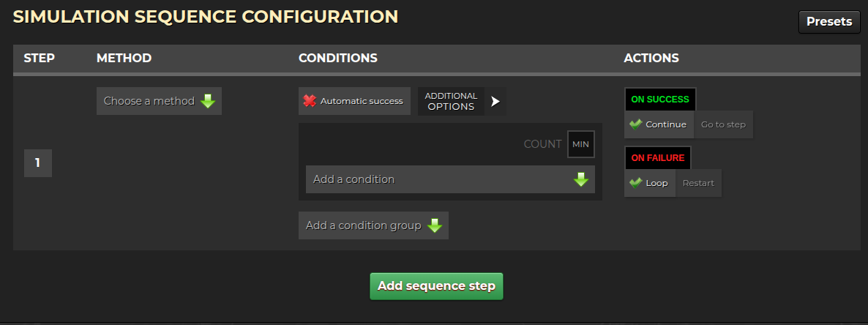Screen dimensions: 868x325
Task: Click the green checkmark beside Continue
Action: click(636, 124)
